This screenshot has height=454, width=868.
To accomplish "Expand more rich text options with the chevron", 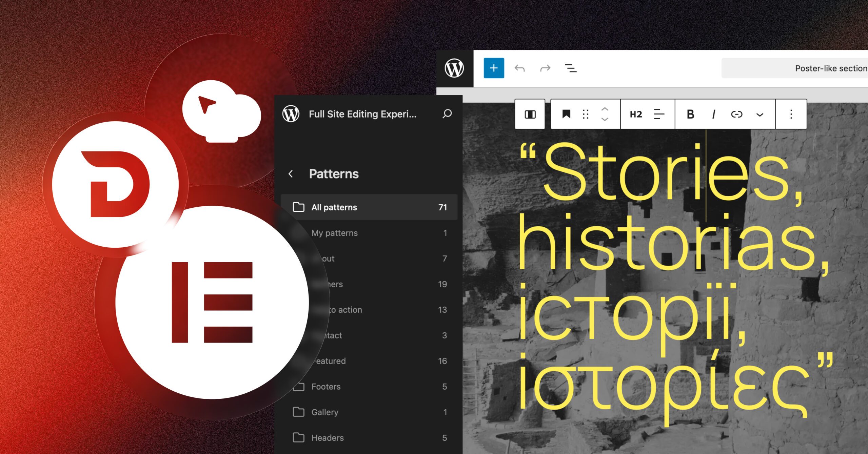I will pos(759,114).
